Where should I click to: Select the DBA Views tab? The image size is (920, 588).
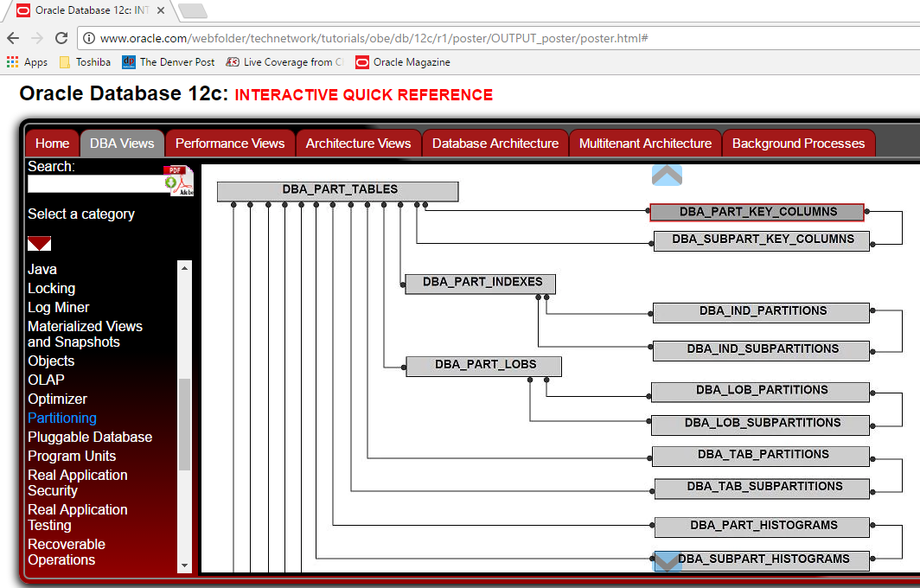pos(122,144)
